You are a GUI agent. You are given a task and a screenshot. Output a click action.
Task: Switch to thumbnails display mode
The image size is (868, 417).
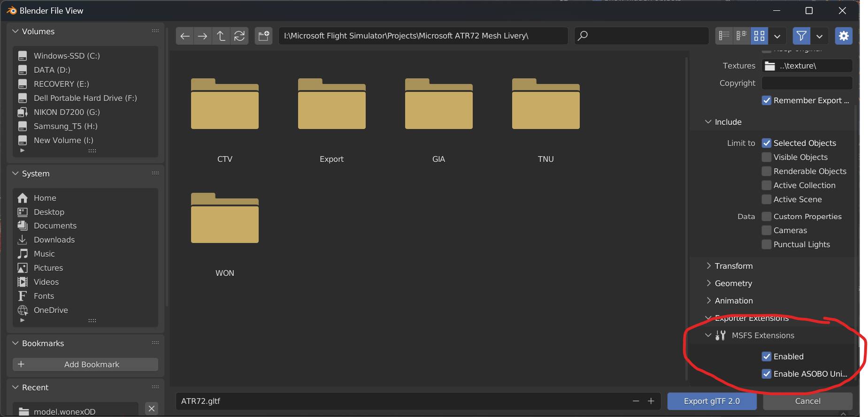[x=759, y=36]
